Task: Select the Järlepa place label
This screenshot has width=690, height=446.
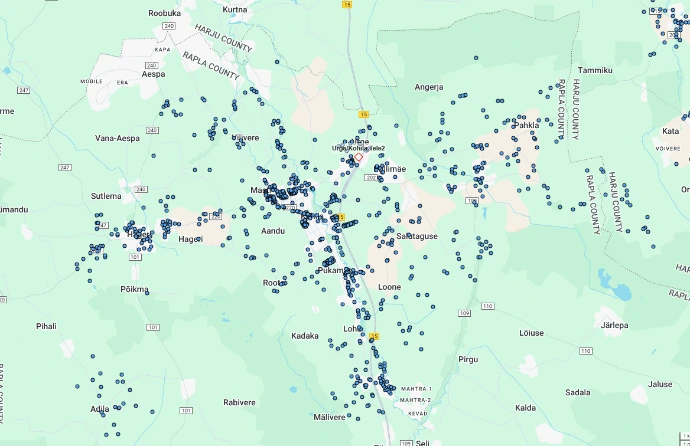Action: pos(615,325)
